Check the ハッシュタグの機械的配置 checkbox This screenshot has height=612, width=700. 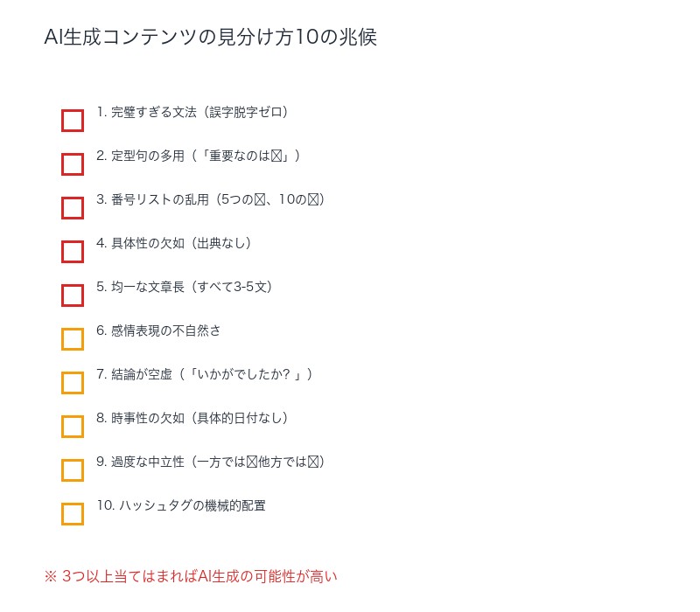click(73, 514)
